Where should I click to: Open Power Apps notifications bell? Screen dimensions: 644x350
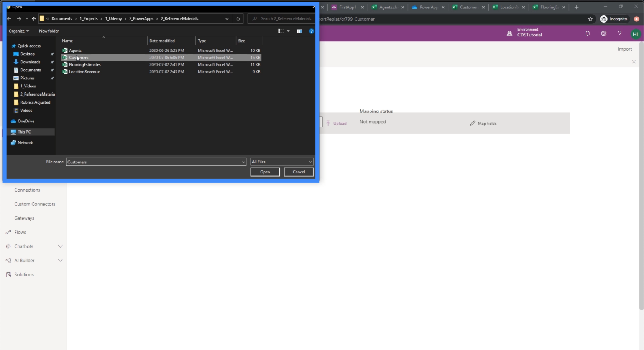588,34
